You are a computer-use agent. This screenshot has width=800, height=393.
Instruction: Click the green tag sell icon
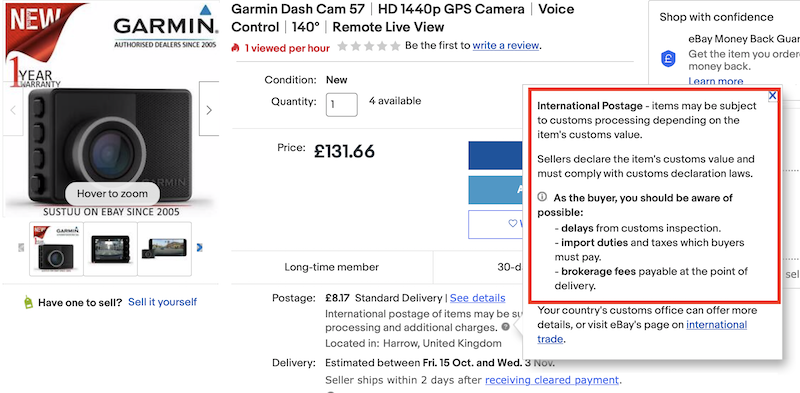pyautogui.click(x=29, y=302)
